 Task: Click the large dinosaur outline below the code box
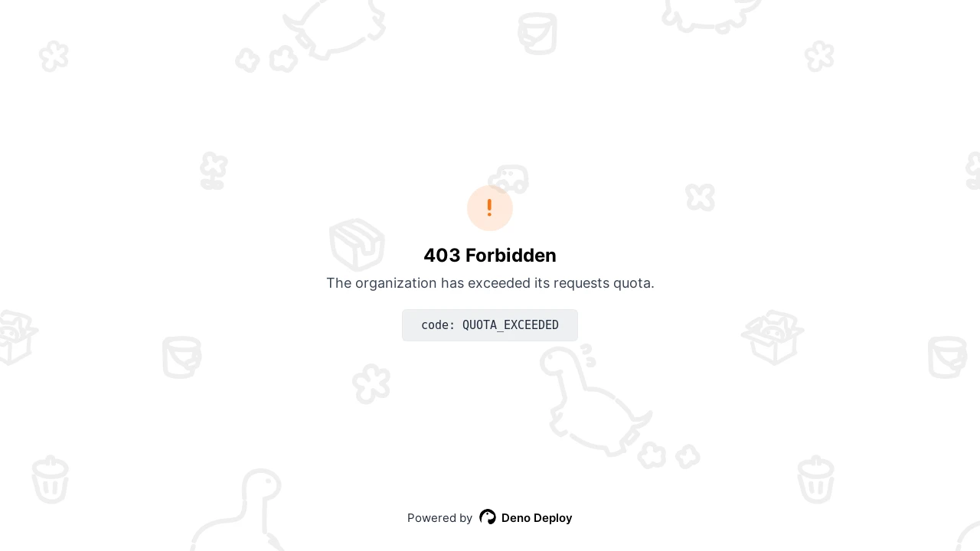[x=596, y=400]
